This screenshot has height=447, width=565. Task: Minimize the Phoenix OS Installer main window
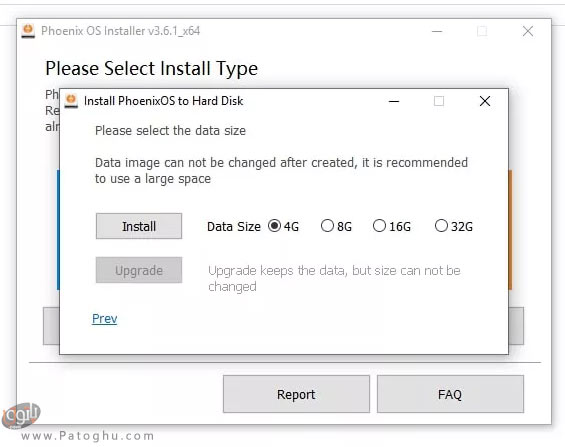click(437, 31)
